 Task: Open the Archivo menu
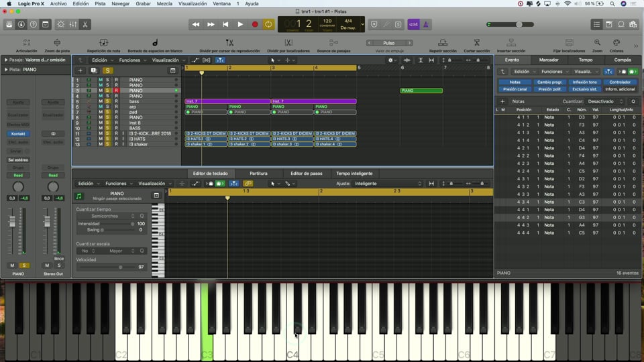click(58, 4)
